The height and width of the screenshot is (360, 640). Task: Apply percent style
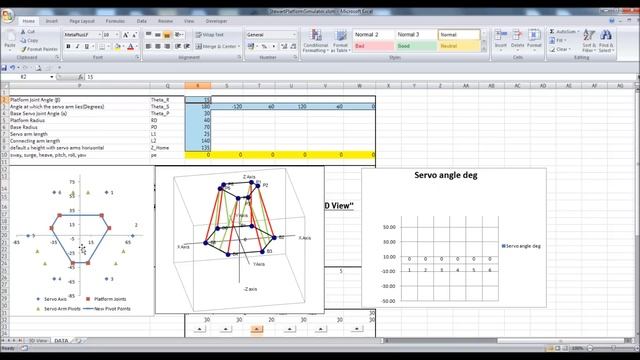[x=264, y=47]
